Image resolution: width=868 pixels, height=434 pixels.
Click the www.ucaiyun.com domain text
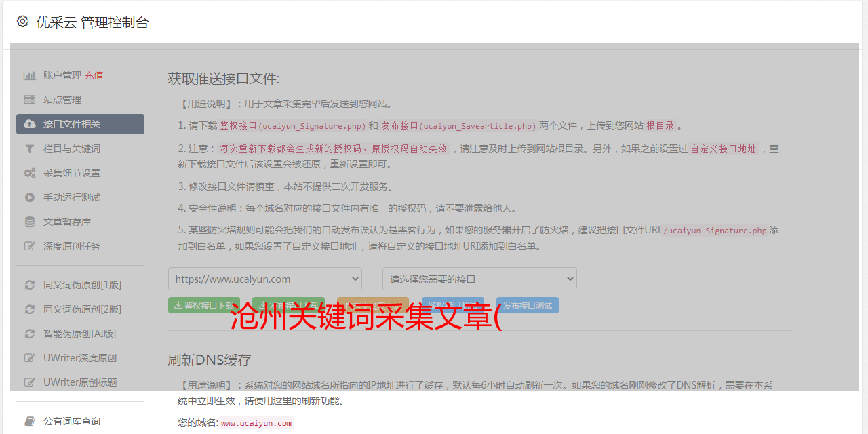pyautogui.click(x=256, y=422)
